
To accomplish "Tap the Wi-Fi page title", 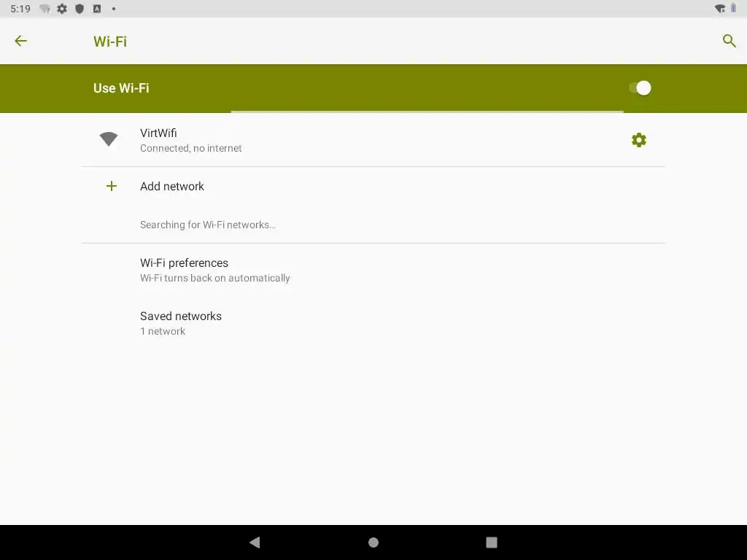I will tap(110, 42).
